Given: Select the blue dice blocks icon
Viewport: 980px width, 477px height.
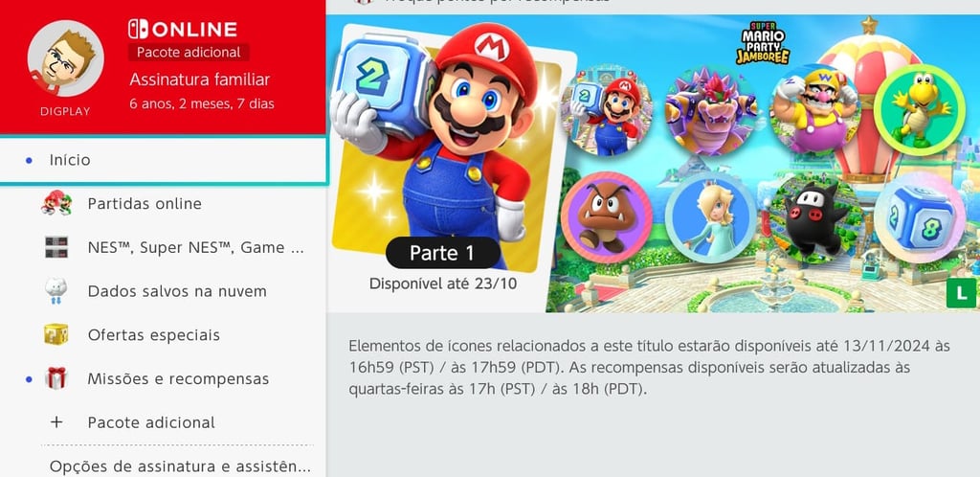Looking at the screenshot, I should pyautogui.click(x=920, y=217).
